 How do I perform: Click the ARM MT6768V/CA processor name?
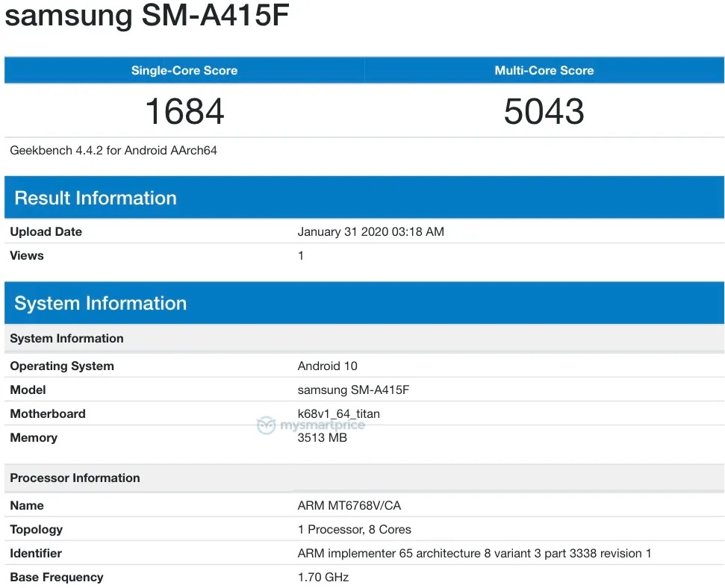349,506
